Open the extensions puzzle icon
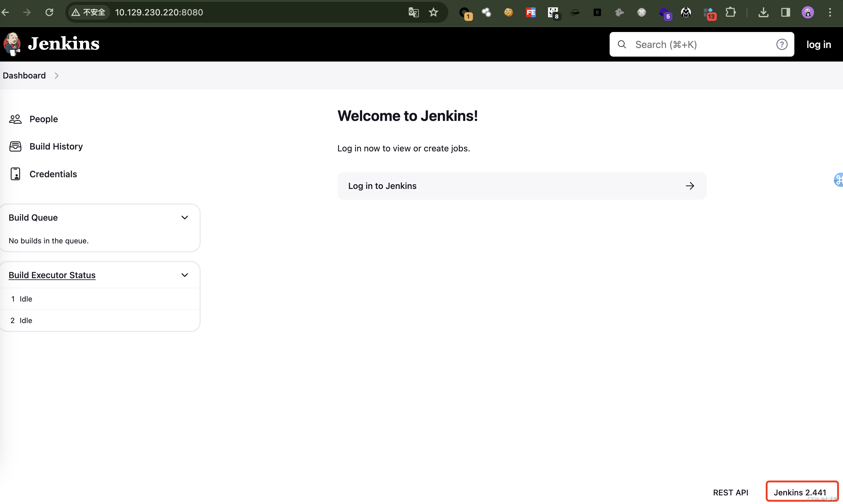 point(730,13)
